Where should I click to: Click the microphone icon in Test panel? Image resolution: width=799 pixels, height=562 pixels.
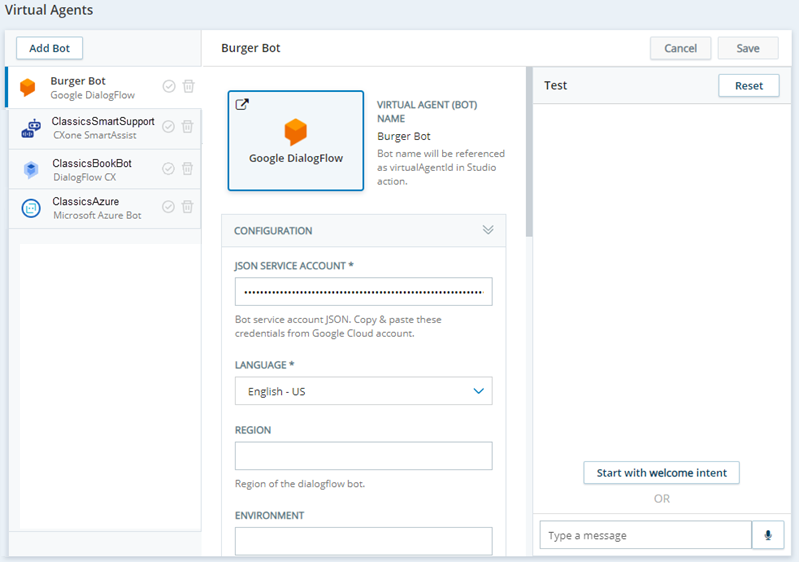click(x=768, y=535)
